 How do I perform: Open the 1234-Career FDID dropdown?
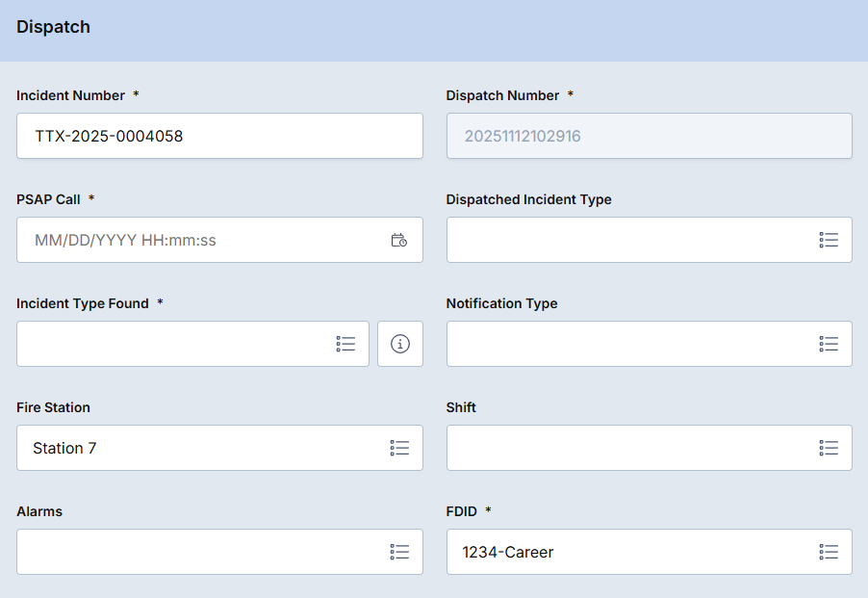pos(625,552)
